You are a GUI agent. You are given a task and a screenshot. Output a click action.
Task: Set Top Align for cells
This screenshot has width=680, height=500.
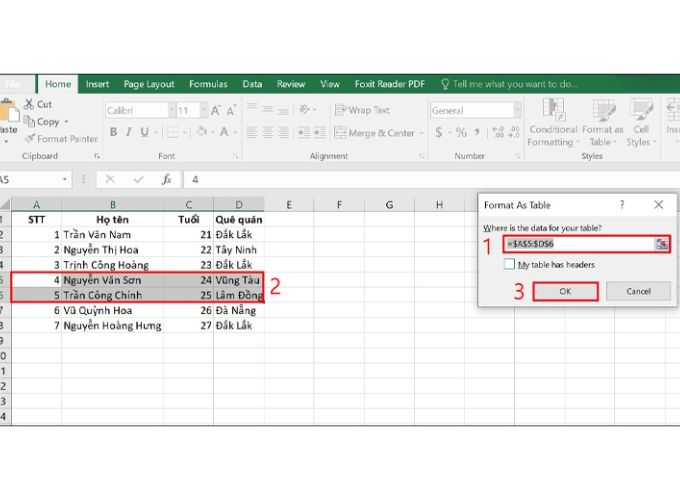(x=252, y=108)
